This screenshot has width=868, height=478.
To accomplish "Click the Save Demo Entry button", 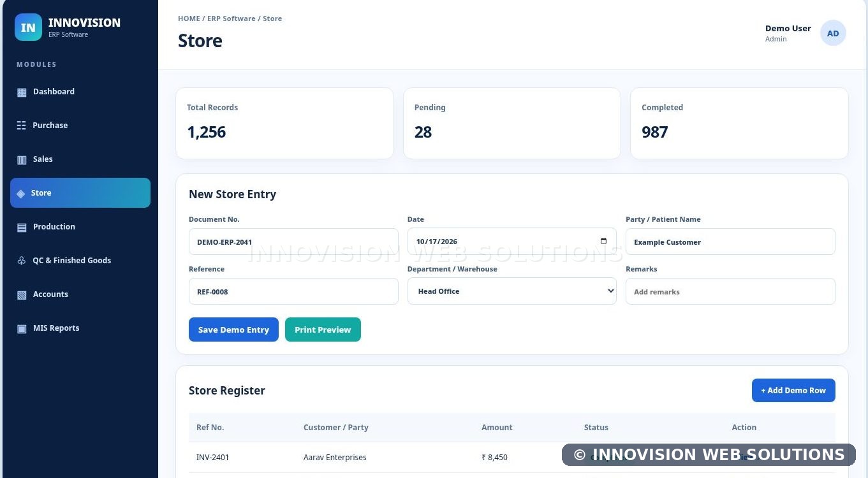I will [x=233, y=330].
